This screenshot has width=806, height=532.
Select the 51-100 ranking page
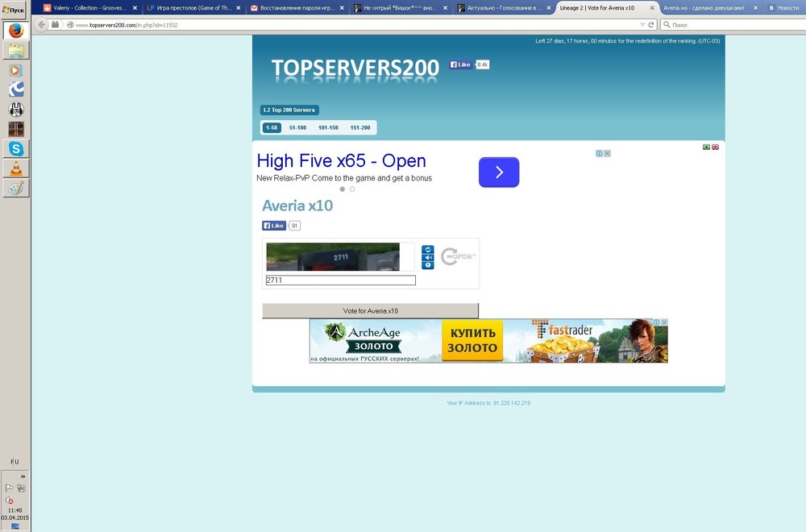[x=297, y=127]
